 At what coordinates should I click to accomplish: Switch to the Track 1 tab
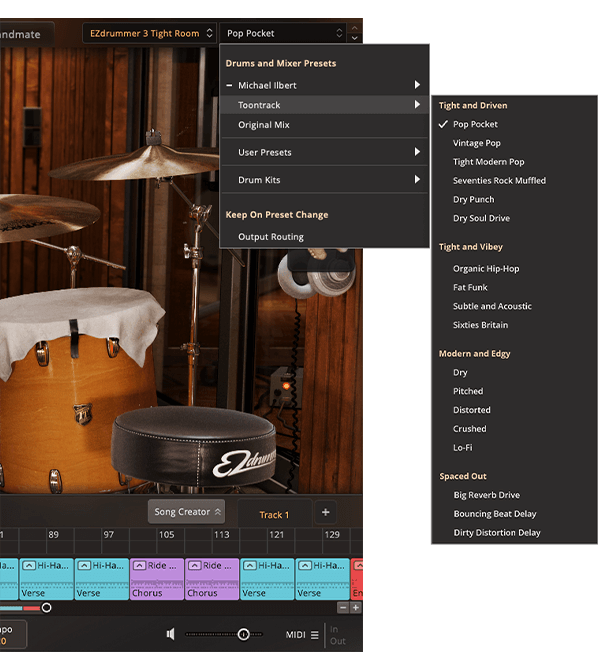tap(274, 515)
